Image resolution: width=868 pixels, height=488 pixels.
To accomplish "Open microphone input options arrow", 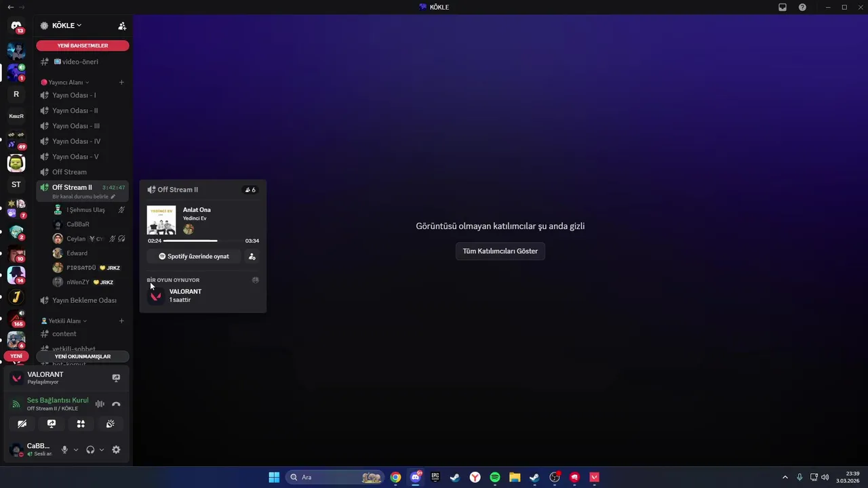I will 75,449.
